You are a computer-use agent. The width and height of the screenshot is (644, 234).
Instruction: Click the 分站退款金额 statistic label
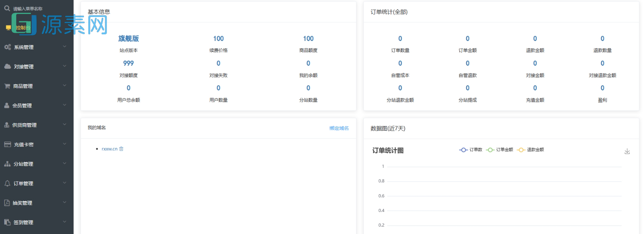click(x=400, y=100)
